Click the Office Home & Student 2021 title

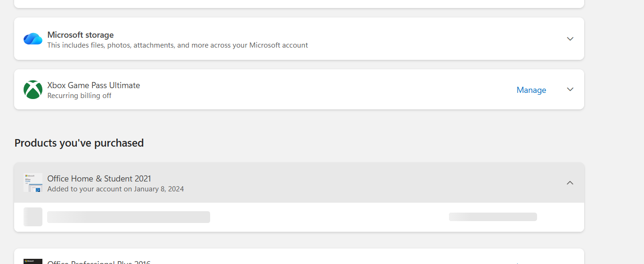tap(99, 179)
